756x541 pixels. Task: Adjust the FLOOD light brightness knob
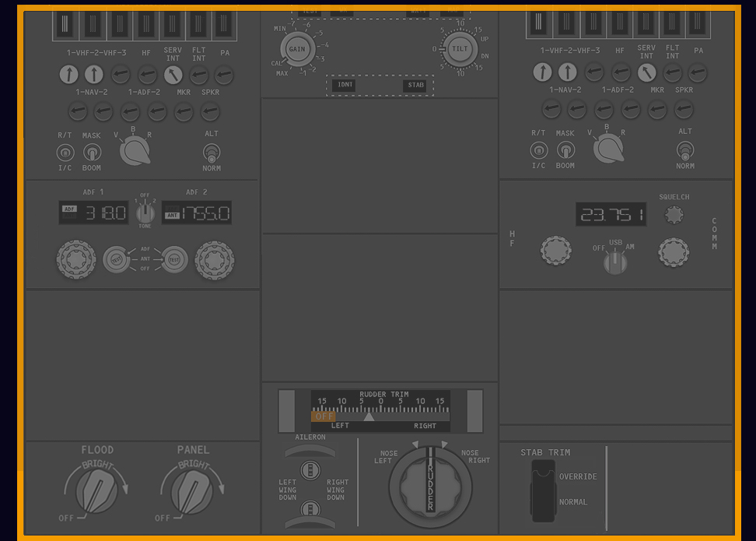[x=97, y=490]
